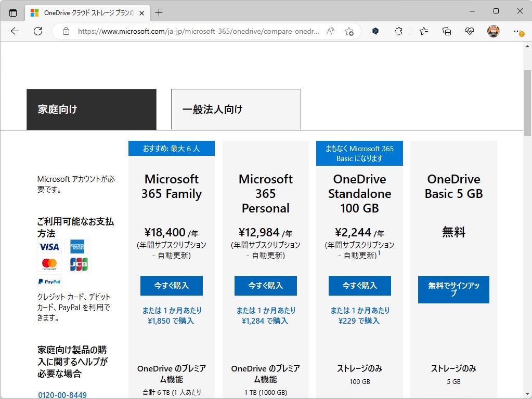532x399 pixels.
Task: Add this page to favorites
Action: tap(350, 31)
